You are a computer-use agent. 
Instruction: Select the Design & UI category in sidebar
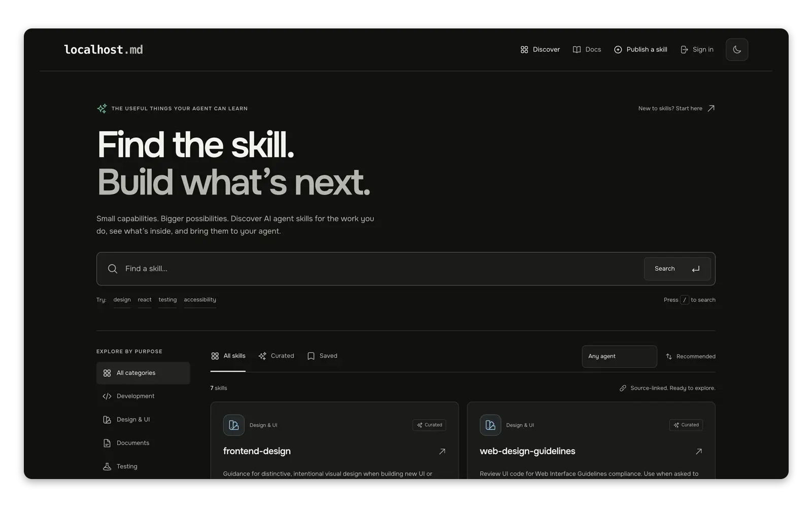(x=143, y=420)
